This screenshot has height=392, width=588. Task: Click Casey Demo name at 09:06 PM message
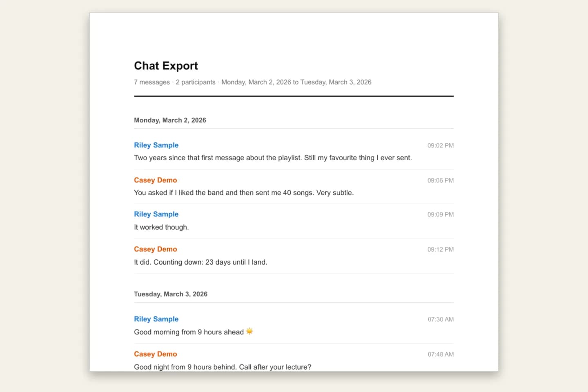[156, 180]
